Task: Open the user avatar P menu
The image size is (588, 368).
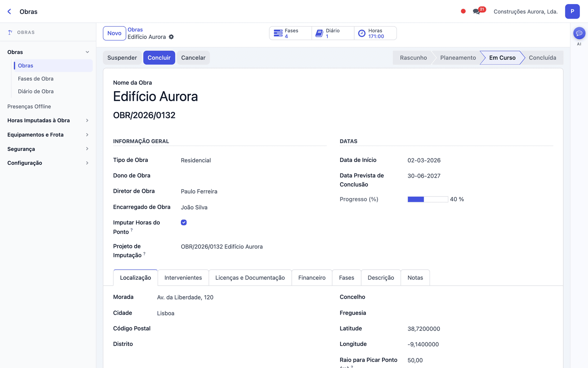Action: point(572,11)
